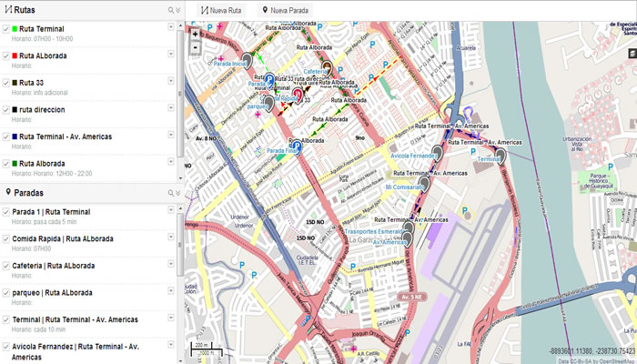The height and width of the screenshot is (364, 637).
Task: Uncheck Cafeteria | Ruta ALborada stop
Action: click(x=6, y=266)
